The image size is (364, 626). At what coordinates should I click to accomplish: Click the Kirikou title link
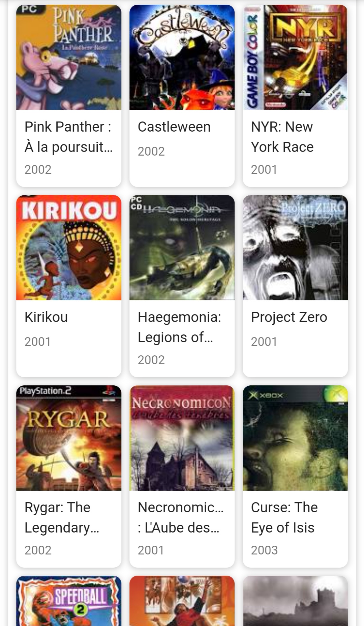tap(46, 317)
